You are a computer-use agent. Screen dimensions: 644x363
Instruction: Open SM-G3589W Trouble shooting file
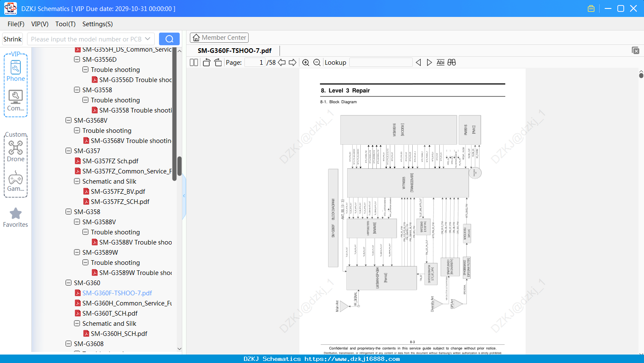136,272
